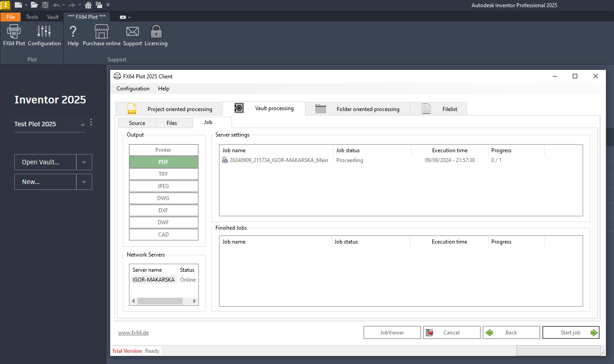Click the New... button in sidebar
Viewport: 614px width, 364px height.
point(45,182)
